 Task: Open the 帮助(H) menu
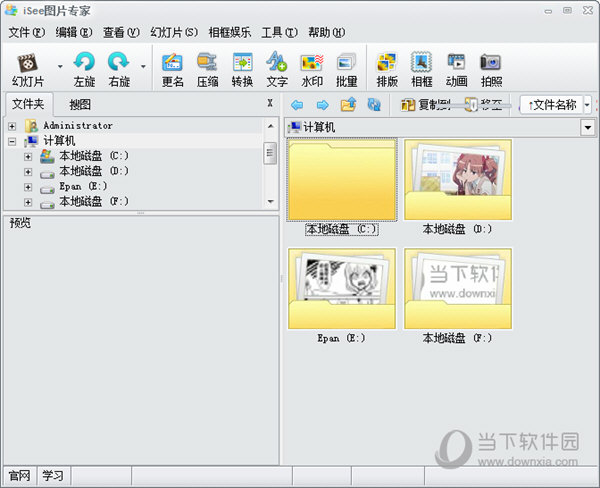[x=326, y=33]
